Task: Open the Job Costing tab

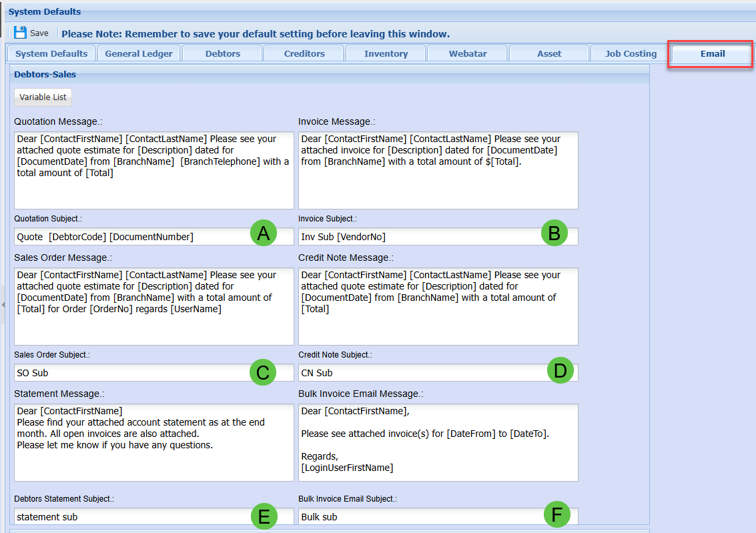Action: [x=631, y=53]
